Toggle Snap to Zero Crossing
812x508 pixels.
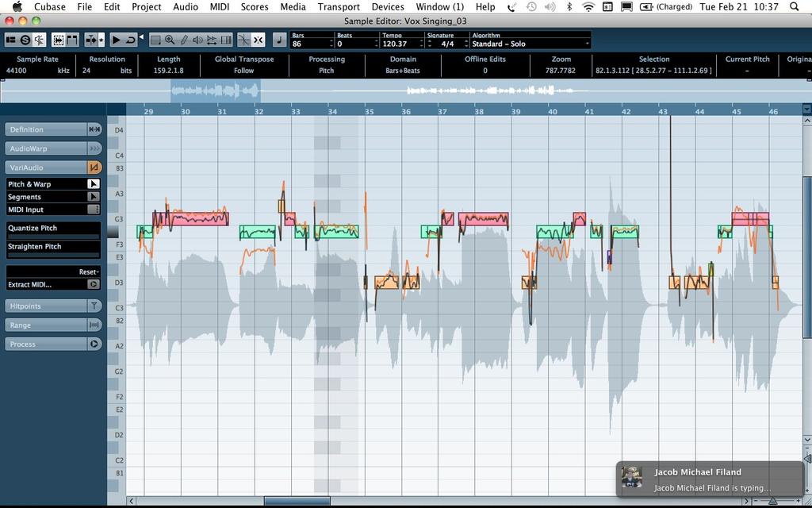point(244,40)
